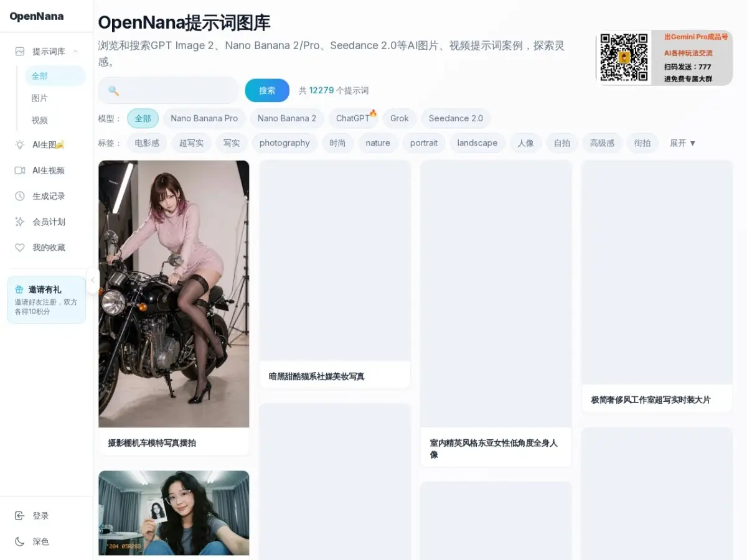Click the search magnifier icon
This screenshot has width=747, height=560.
113,91
